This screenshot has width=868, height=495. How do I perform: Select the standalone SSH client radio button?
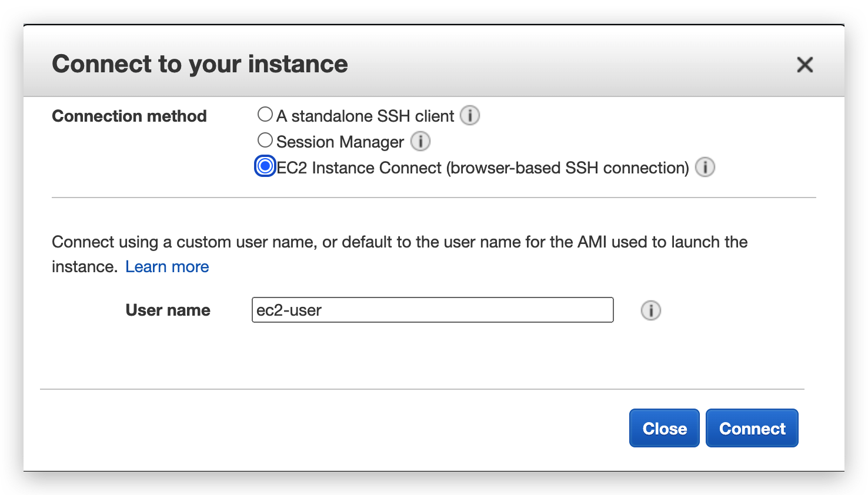click(265, 114)
